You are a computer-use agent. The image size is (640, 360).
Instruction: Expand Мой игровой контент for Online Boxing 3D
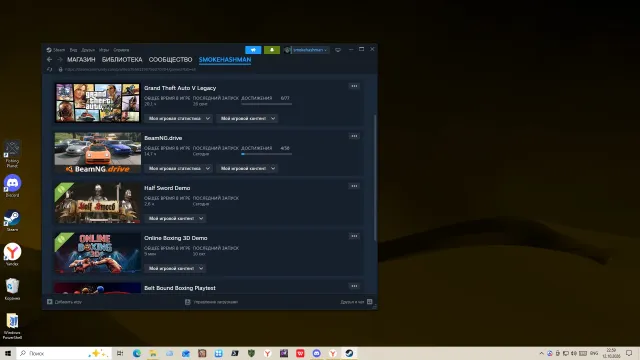pyautogui.click(x=175, y=268)
